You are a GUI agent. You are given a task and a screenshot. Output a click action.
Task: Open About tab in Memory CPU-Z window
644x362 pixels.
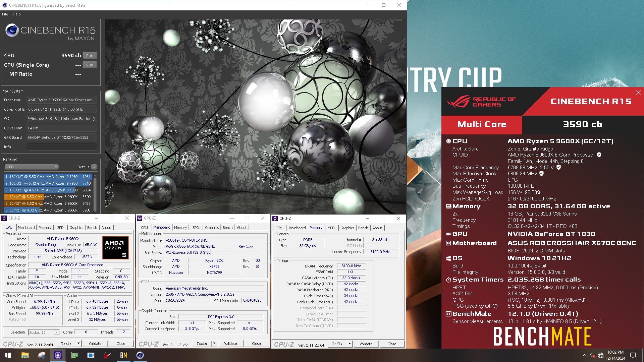[x=377, y=228]
